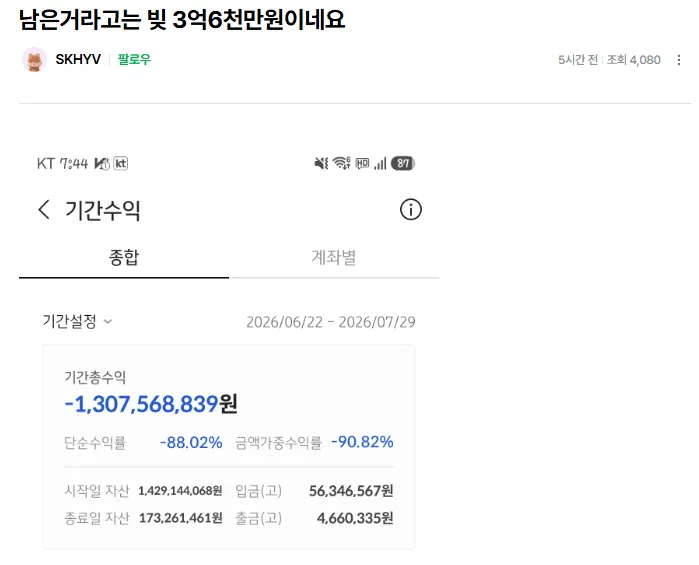
Task: Open the three-dot post options menu
Action: [678, 60]
